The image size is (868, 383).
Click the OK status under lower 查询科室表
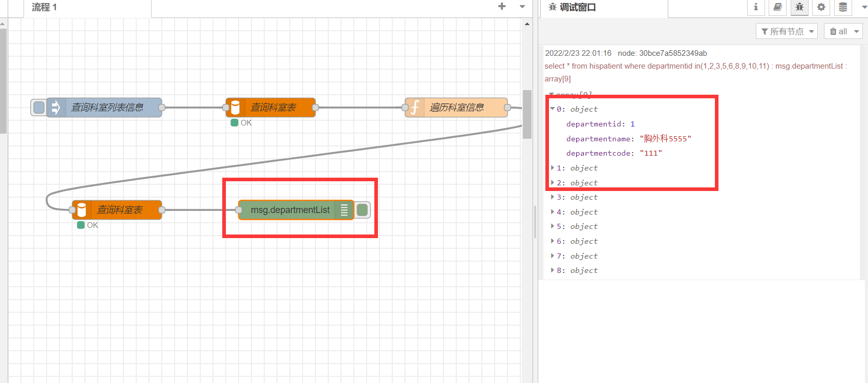tap(88, 225)
